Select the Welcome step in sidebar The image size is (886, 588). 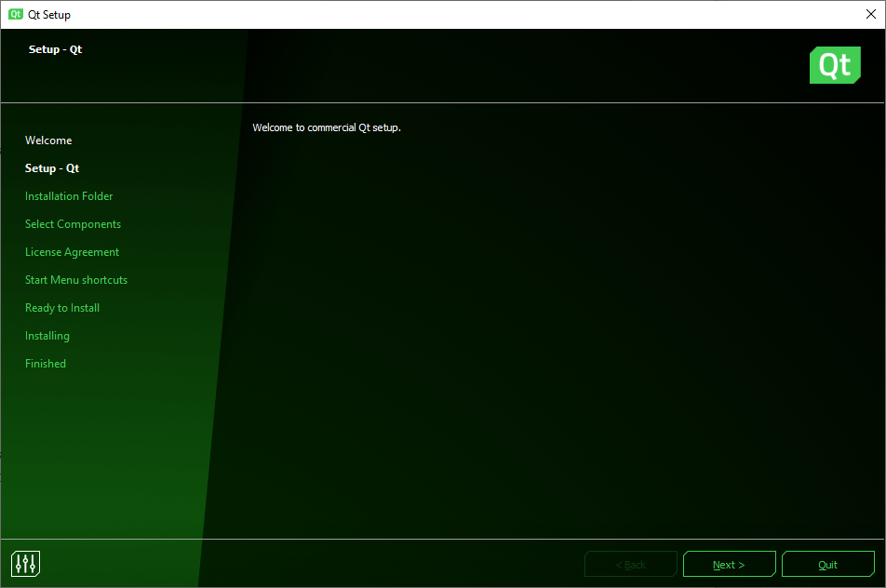(x=48, y=140)
